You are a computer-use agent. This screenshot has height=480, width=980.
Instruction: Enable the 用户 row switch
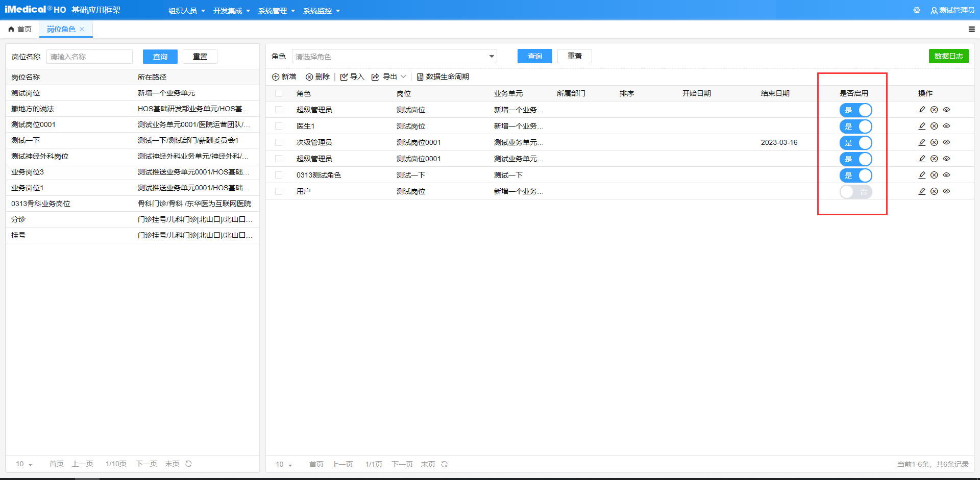coord(855,191)
